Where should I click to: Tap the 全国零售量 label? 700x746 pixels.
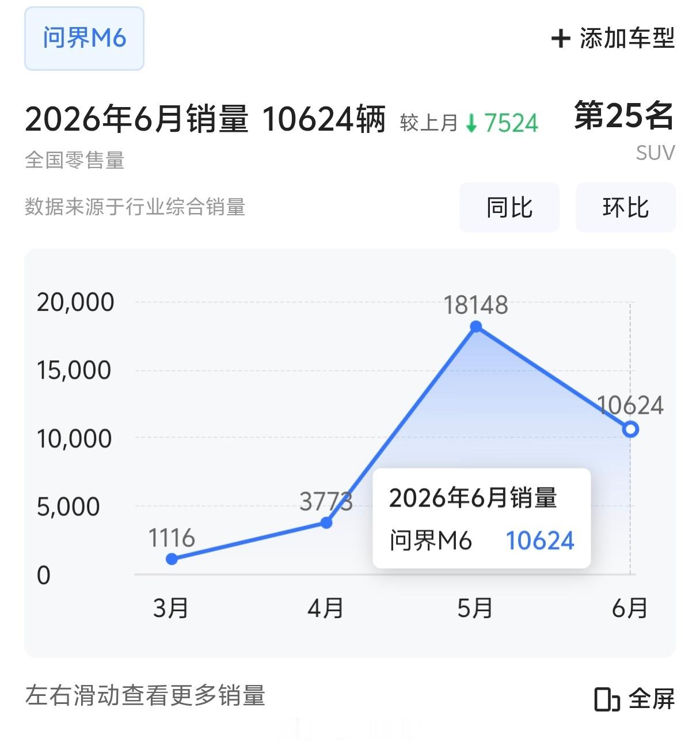click(75, 160)
